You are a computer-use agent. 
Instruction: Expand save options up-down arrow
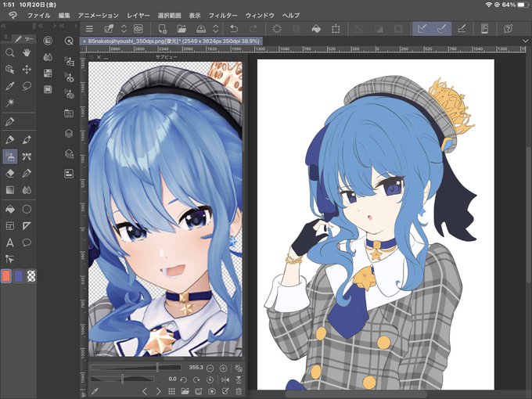tap(216, 29)
